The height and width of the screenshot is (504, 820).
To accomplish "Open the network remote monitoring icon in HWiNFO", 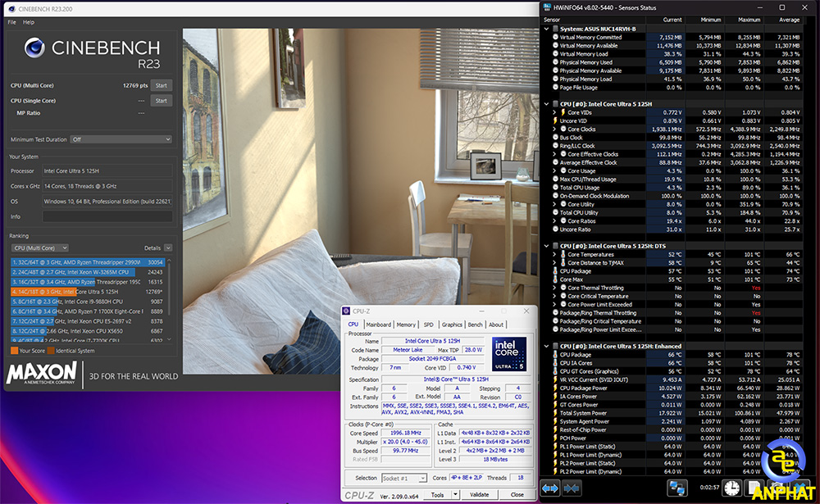I will pyautogui.click(x=677, y=488).
